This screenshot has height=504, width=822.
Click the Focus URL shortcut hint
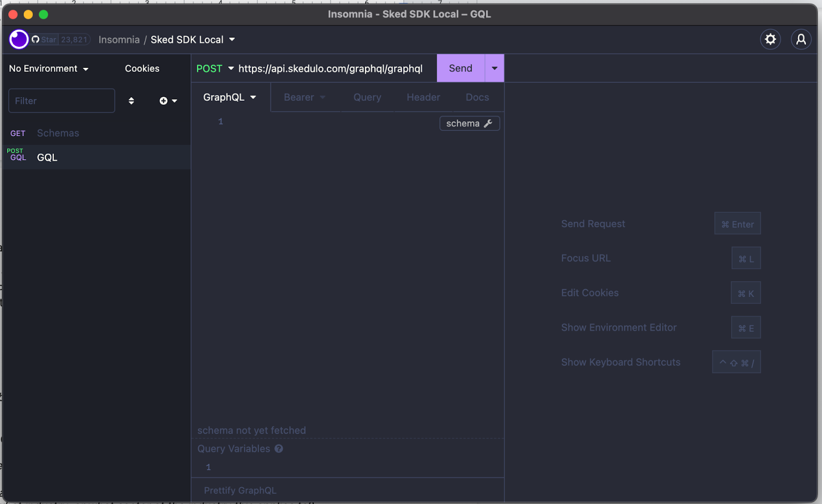click(x=586, y=258)
